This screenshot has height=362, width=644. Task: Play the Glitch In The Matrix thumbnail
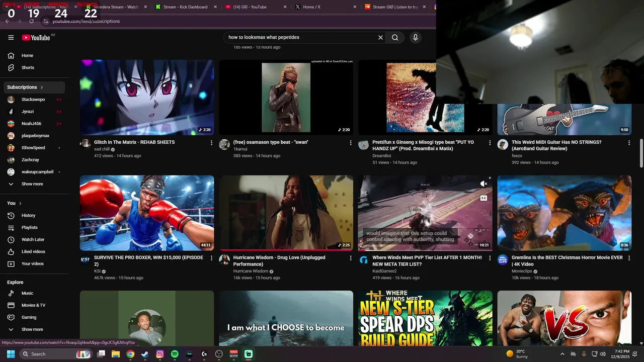147,98
